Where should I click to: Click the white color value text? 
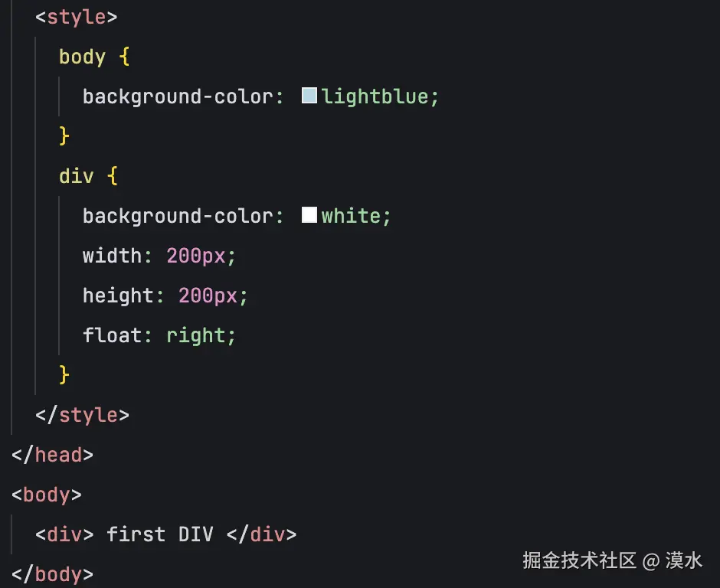tap(351, 216)
